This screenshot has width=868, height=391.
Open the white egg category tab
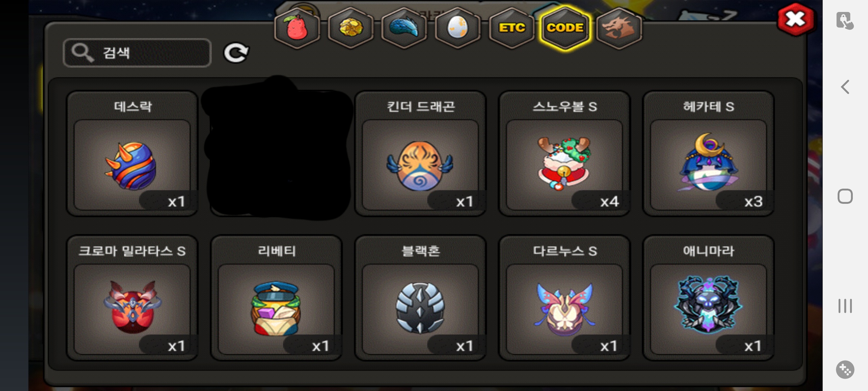click(x=458, y=28)
